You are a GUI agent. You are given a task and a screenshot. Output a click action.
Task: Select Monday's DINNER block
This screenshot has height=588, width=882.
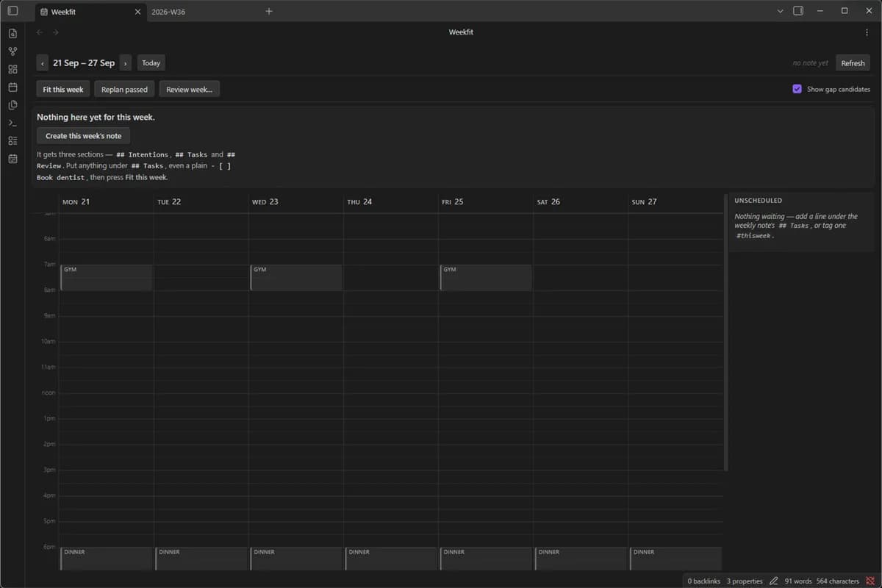pyautogui.click(x=107, y=559)
